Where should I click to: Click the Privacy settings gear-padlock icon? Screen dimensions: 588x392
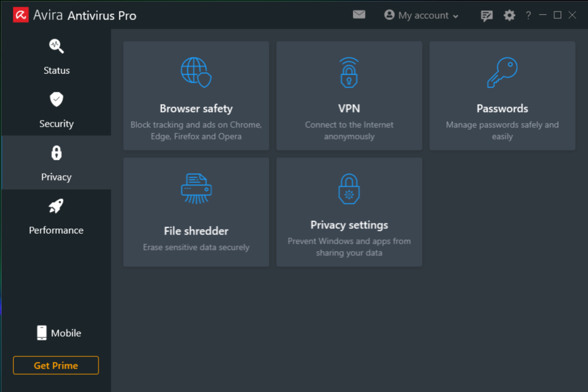349,188
